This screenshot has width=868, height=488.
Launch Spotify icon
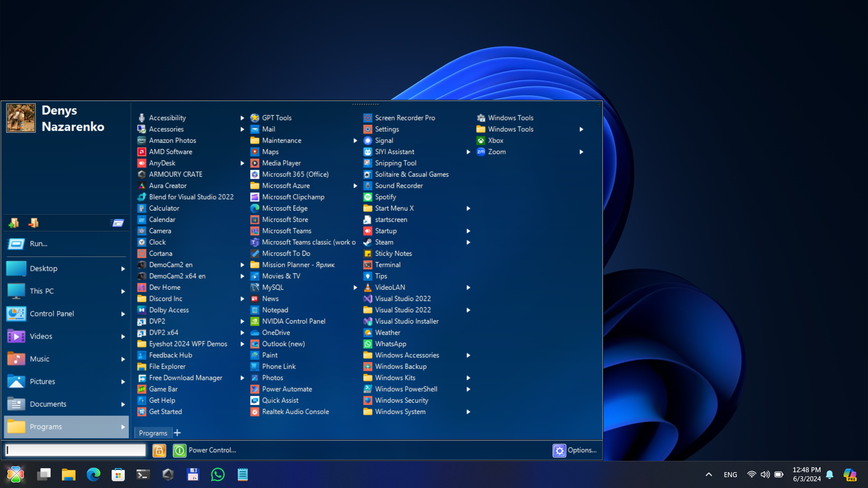(x=368, y=197)
